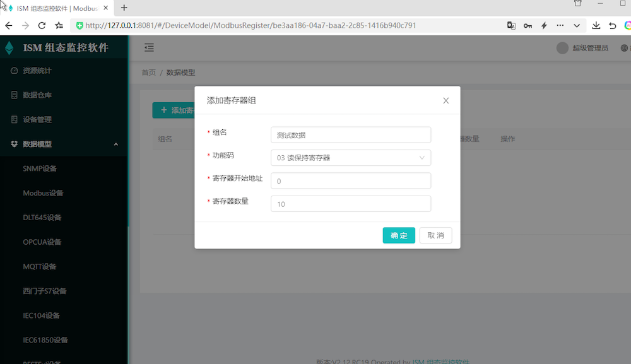Click the 资源统计 dashboard icon in sidebar
Image resolution: width=631 pixels, height=364 pixels.
14,71
